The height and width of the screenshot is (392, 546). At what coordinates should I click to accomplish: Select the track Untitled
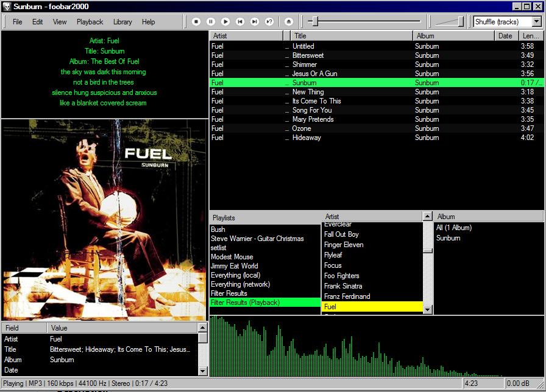[x=377, y=46]
